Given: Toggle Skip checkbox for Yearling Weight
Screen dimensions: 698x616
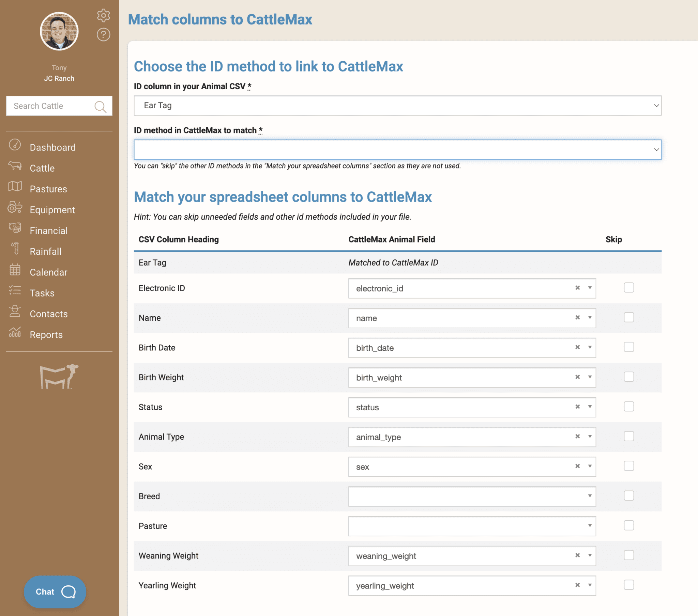Looking at the screenshot, I should [628, 585].
